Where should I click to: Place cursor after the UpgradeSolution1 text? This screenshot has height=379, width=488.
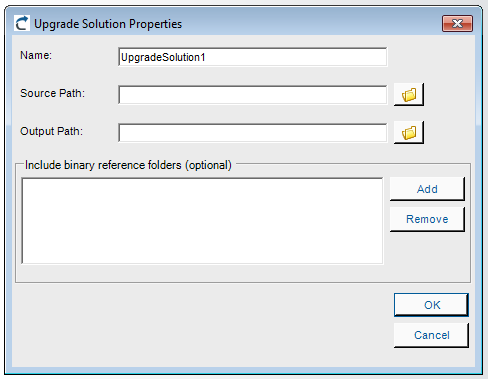206,57
